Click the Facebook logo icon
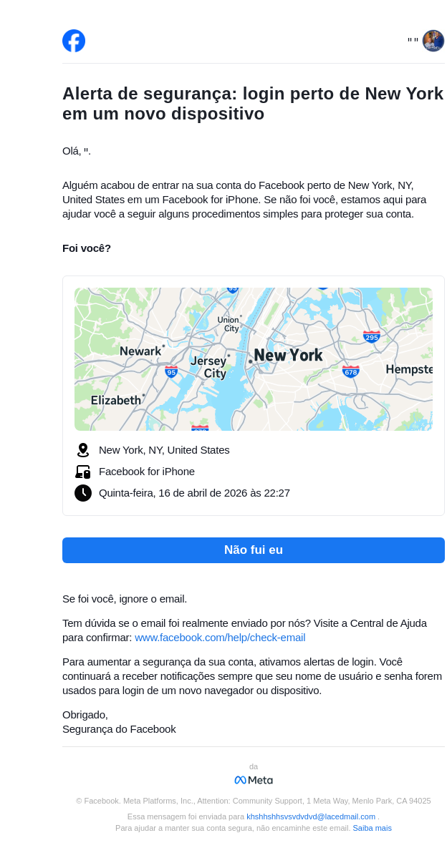This screenshot has height=868, width=447. [x=74, y=41]
